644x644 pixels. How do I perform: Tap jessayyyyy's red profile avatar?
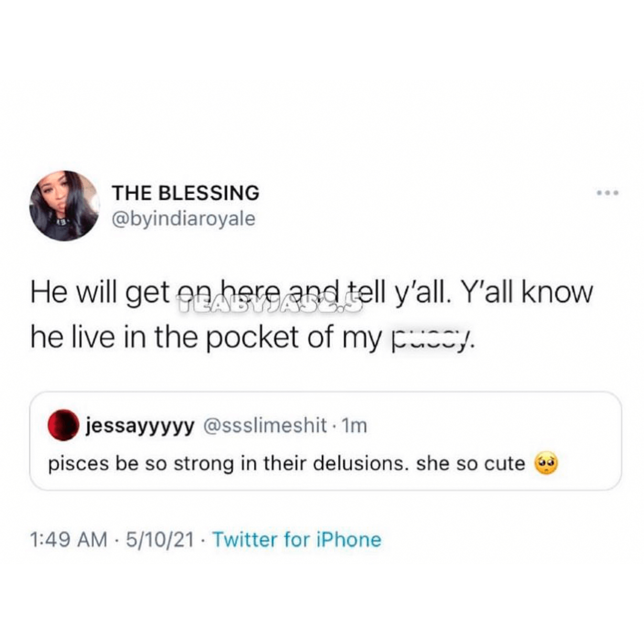[63, 426]
